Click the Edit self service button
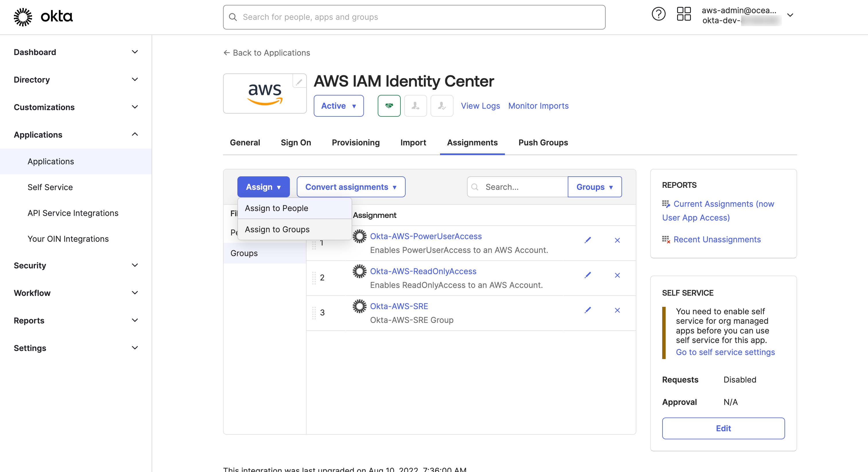Screen dimensions: 868x472 pos(723,428)
